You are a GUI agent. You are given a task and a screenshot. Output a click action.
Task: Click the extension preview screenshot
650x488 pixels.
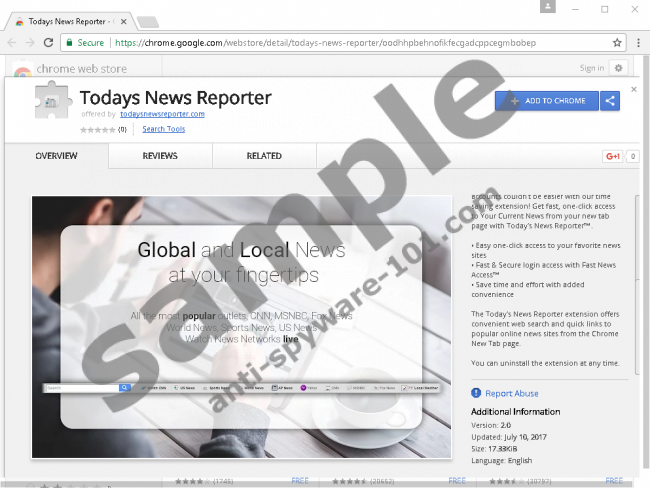click(246, 326)
